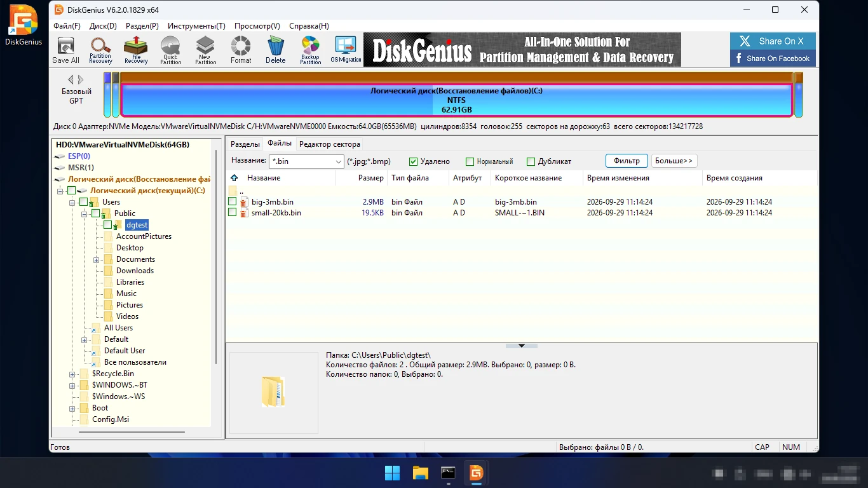The height and width of the screenshot is (488, 868).
Task: Open the Backup Partition tool
Action: tap(310, 50)
